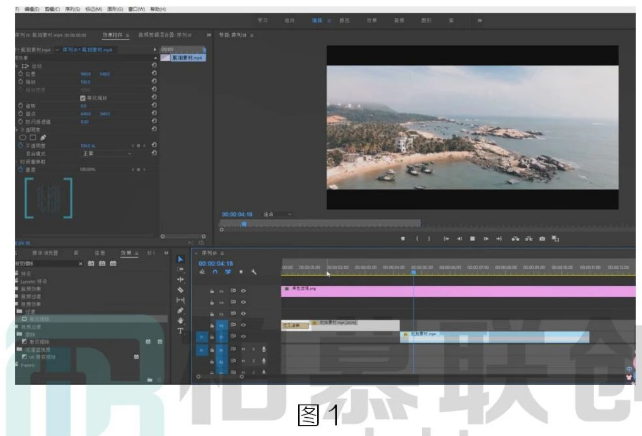Expand the 时间重映射 effect group

(x=17, y=162)
